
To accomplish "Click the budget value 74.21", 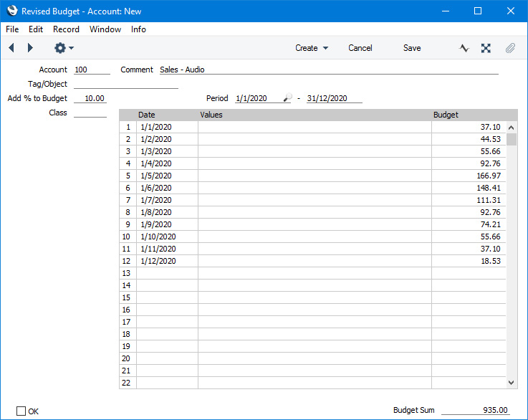I will (469, 224).
